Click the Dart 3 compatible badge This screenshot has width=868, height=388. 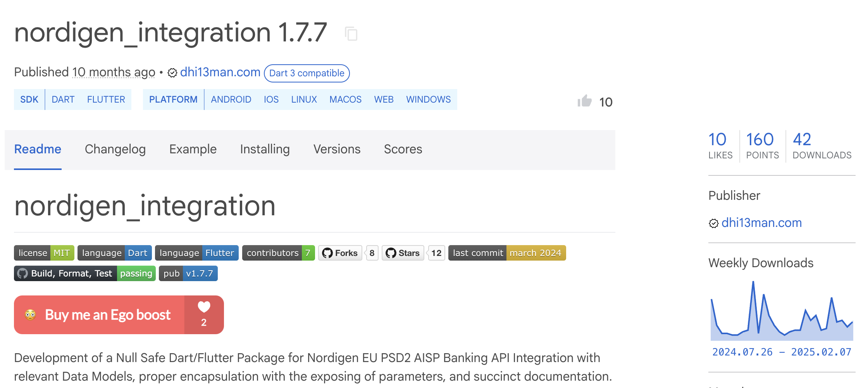[x=307, y=73]
